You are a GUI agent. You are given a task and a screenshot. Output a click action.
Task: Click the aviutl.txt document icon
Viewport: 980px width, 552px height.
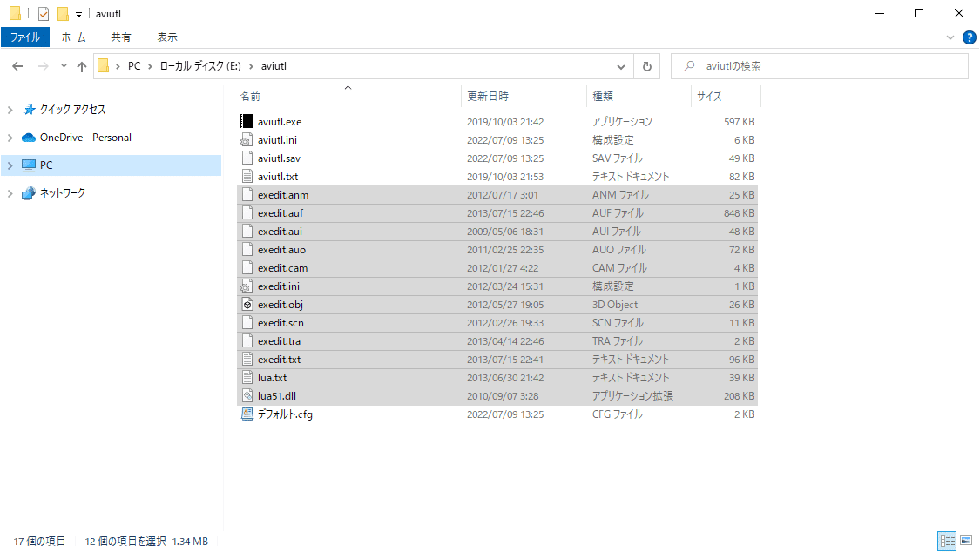(247, 176)
